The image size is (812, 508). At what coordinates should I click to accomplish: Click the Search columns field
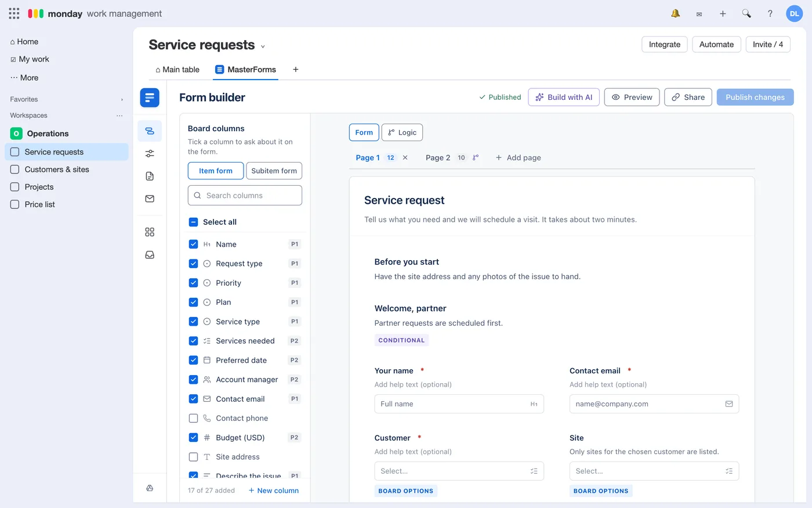pyautogui.click(x=245, y=196)
